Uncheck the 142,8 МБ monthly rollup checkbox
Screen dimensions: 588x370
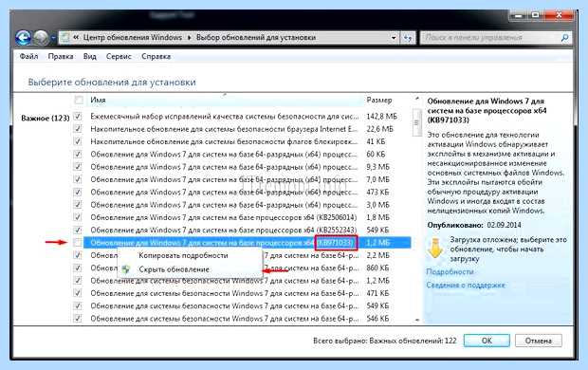pos(78,117)
